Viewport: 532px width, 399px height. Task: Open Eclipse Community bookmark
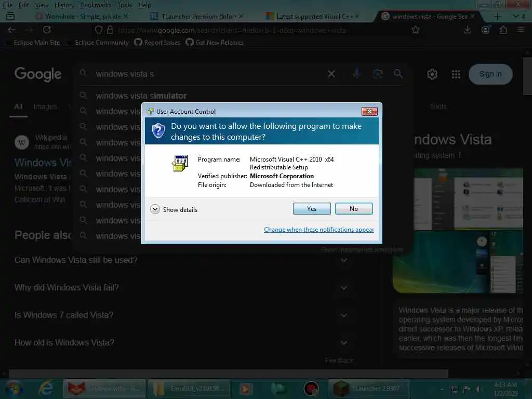point(98,43)
